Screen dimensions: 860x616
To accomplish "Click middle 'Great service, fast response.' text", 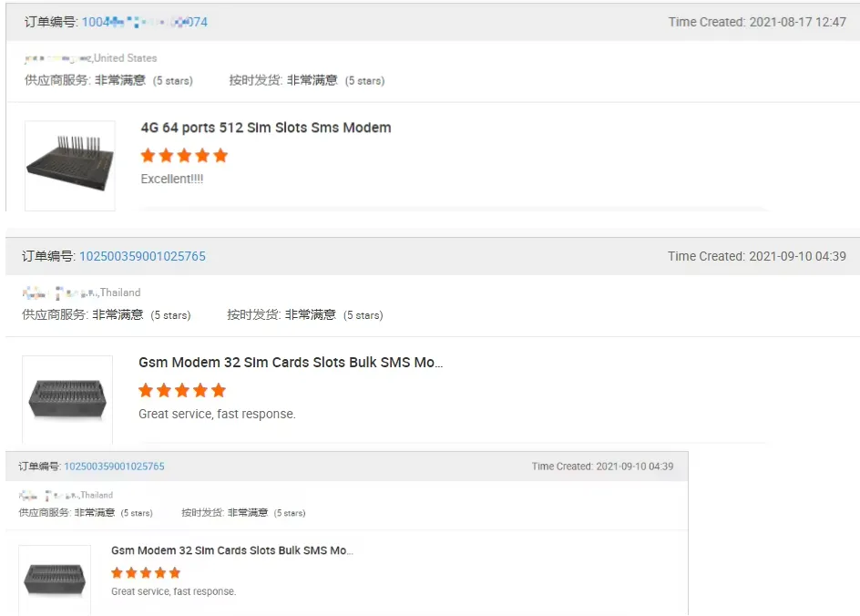I will pos(217,414).
